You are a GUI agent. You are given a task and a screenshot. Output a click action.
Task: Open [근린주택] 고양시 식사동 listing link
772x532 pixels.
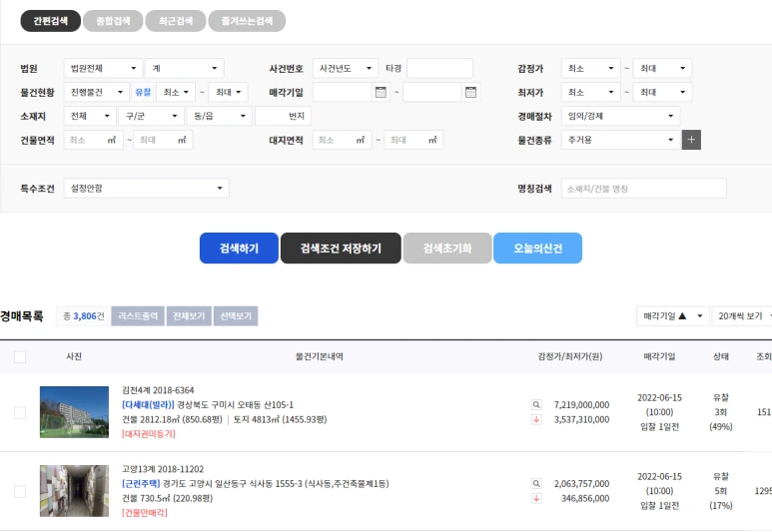tap(255, 483)
